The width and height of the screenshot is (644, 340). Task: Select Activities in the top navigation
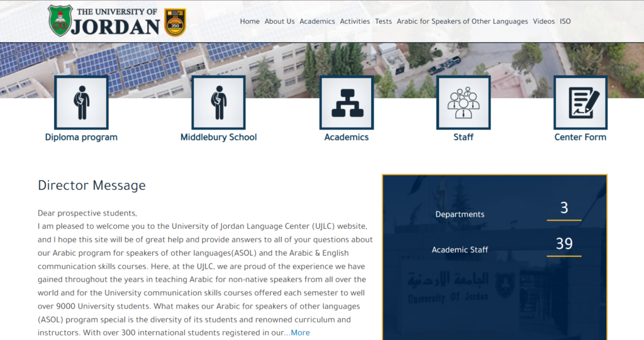(x=355, y=21)
